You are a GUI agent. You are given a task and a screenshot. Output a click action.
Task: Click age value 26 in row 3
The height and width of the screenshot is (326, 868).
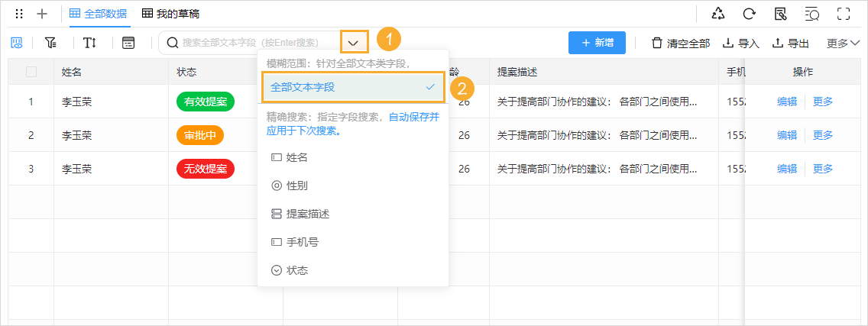(465, 169)
